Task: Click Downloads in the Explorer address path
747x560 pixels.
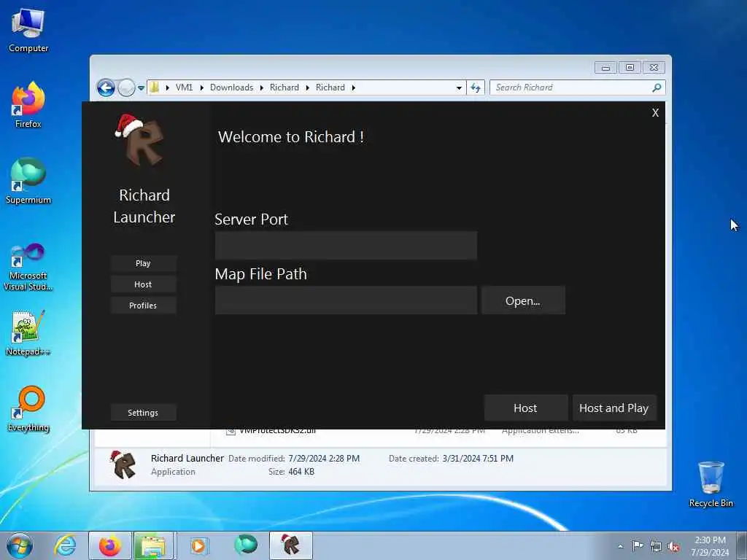Action: click(231, 87)
